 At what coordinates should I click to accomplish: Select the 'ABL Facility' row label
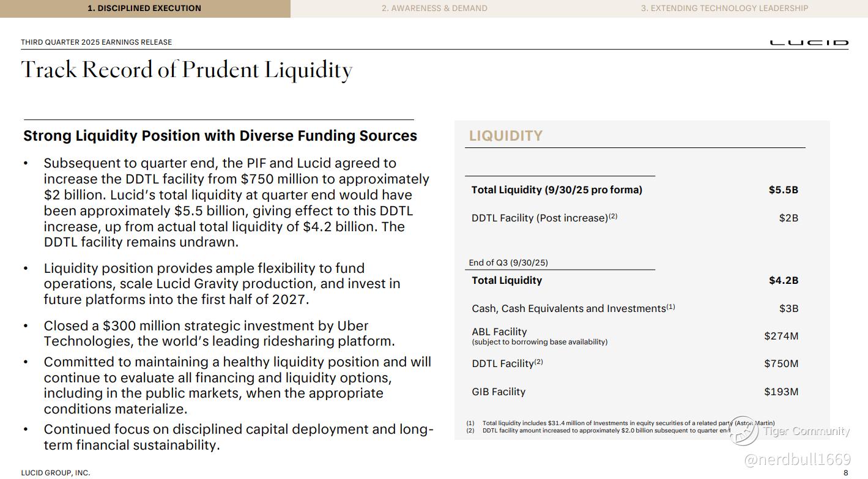499,332
